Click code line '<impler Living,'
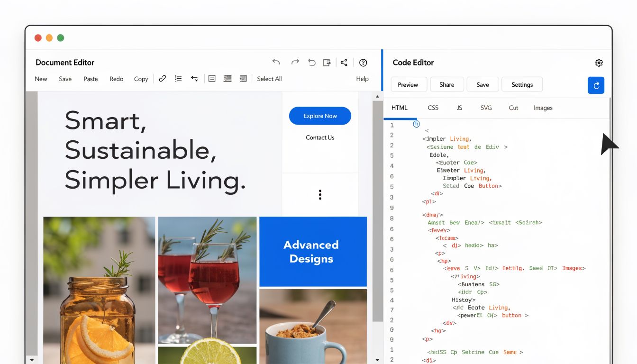The width and height of the screenshot is (637, 364). coord(446,139)
